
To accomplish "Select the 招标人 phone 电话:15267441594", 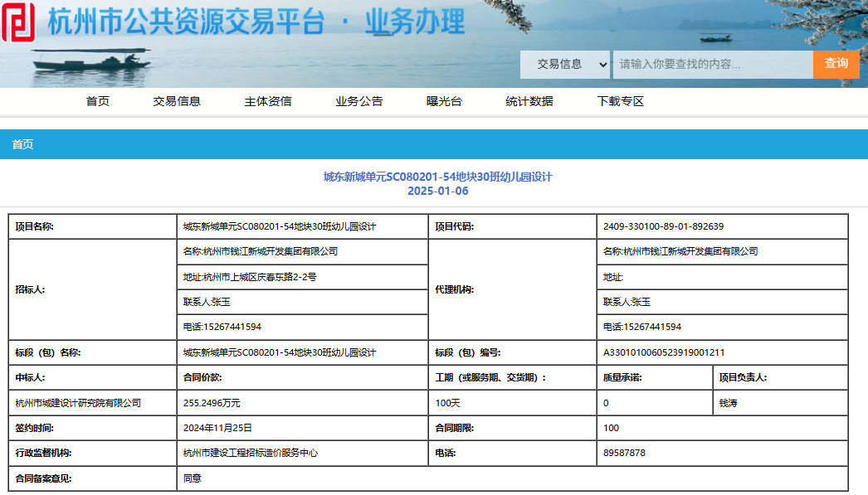I will tap(222, 327).
